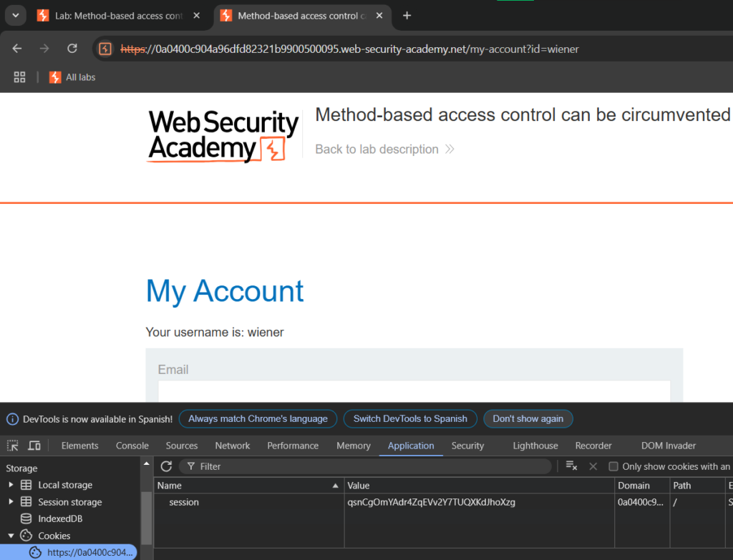Toggle the device toolbar icon
733x560 pixels.
[x=34, y=446]
